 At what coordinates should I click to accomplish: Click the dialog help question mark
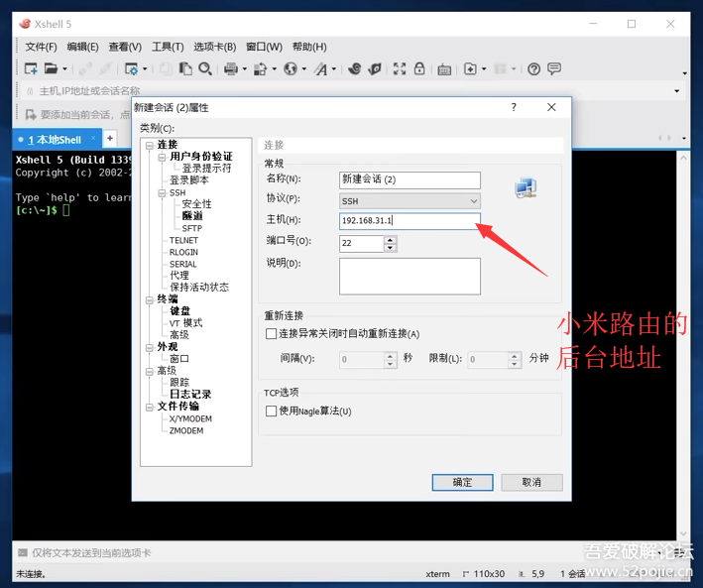pyautogui.click(x=514, y=107)
